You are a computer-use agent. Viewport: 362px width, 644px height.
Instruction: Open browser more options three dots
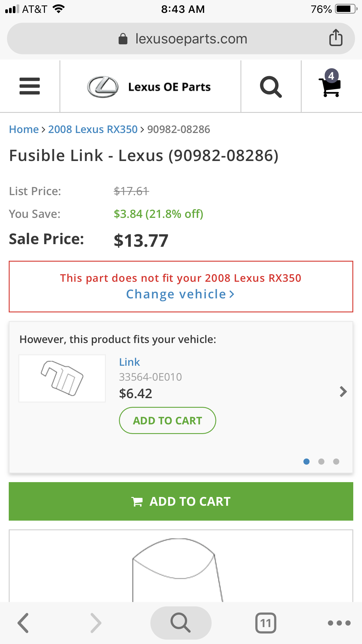tap(339, 623)
